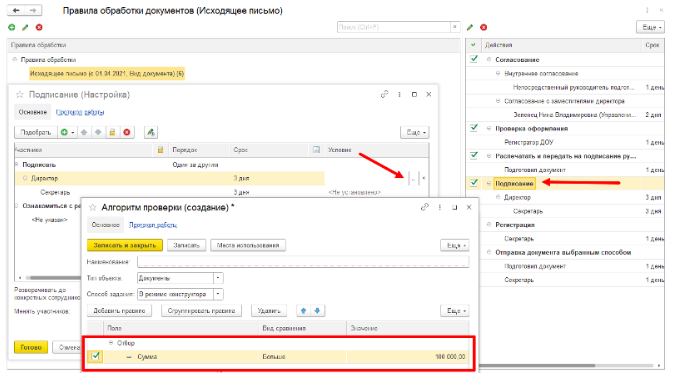
Task: Toggle checkbox for Распечатать и передать action
Action: click(x=474, y=155)
